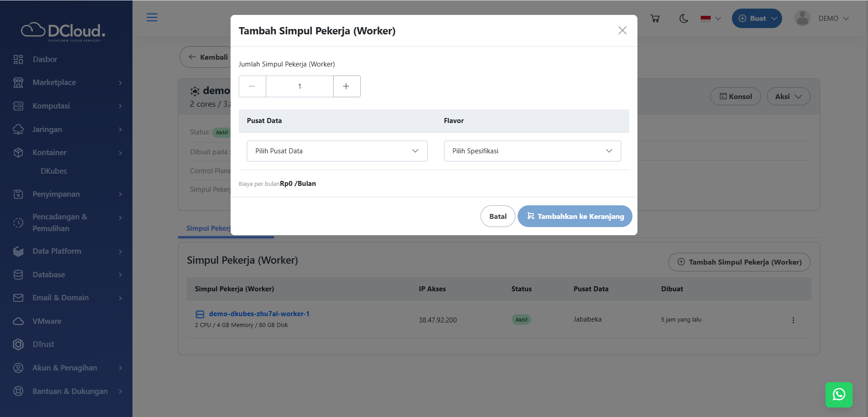868x417 pixels.
Task: Click the hamburger menu icon
Action: (x=152, y=18)
